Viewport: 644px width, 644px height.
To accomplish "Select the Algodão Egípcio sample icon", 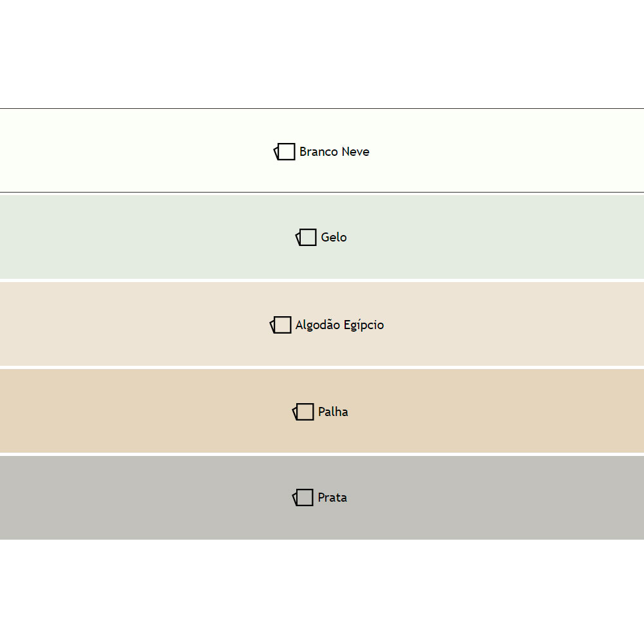I will 281,325.
